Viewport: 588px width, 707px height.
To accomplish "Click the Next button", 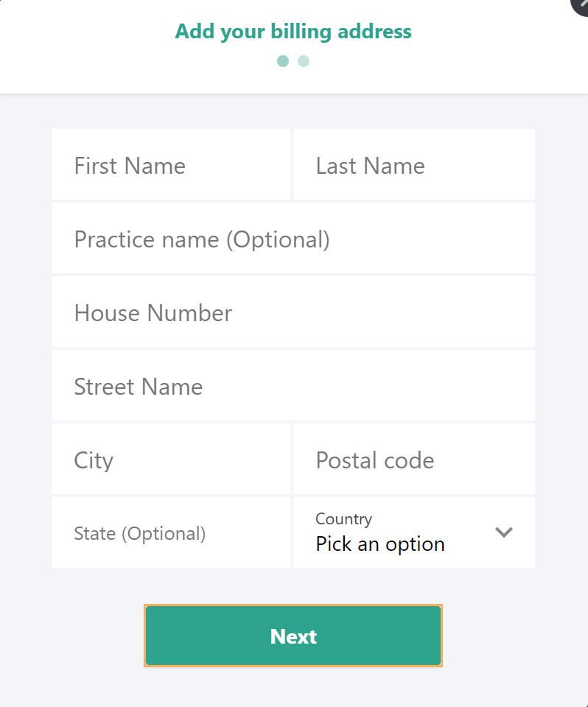I will [293, 636].
